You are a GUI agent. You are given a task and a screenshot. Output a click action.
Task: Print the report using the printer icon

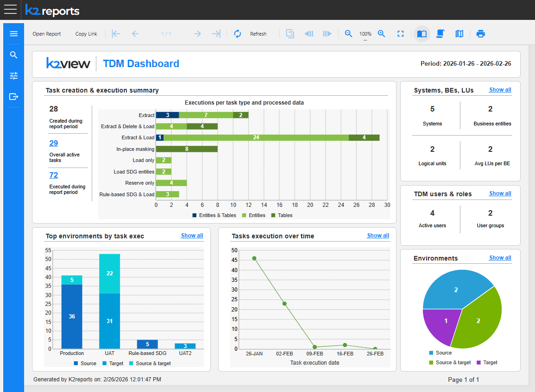(x=481, y=34)
